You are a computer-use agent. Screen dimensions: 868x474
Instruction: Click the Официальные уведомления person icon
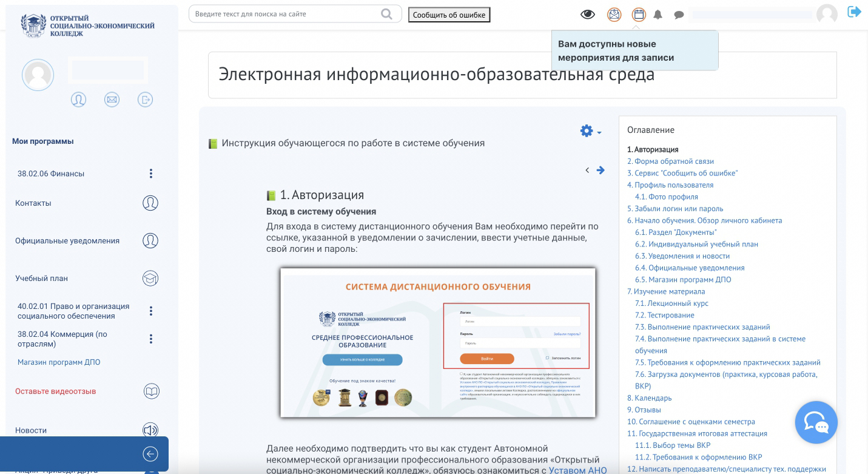point(150,240)
